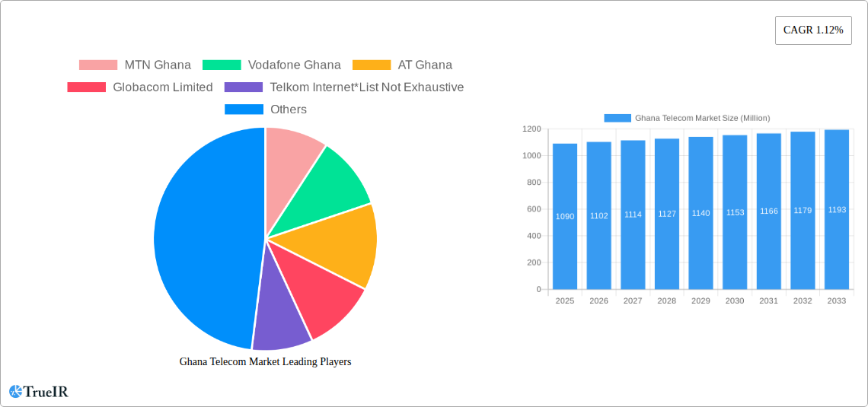The image size is (868, 407).
Task: Click the blue Others color swatch
Action: point(244,109)
